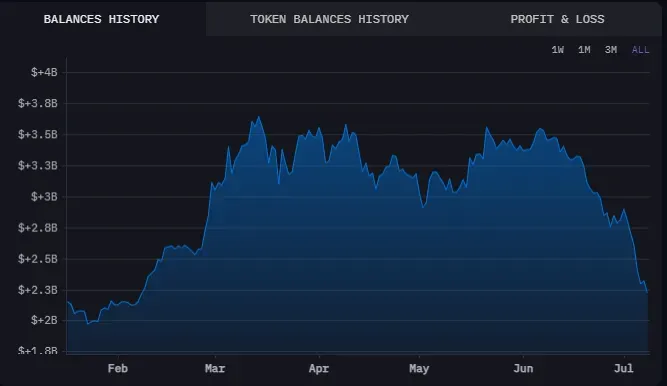
Task: Select the ALL time range
Action: point(640,50)
